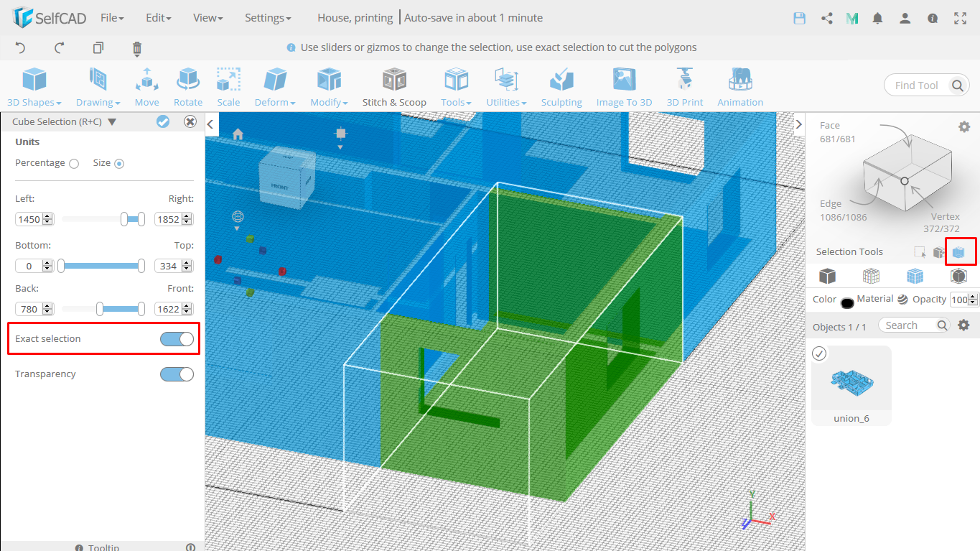Click the Redo arrow icon
The image size is (980, 551).
coord(60,48)
